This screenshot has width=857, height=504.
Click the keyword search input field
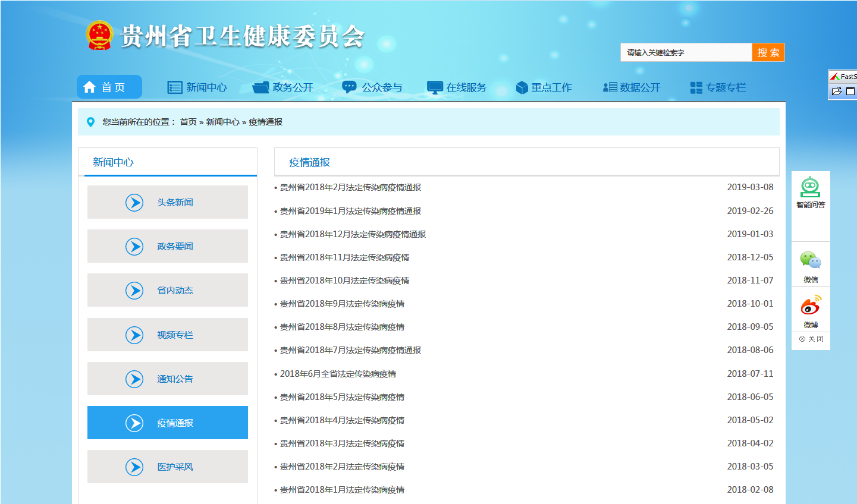coord(686,52)
